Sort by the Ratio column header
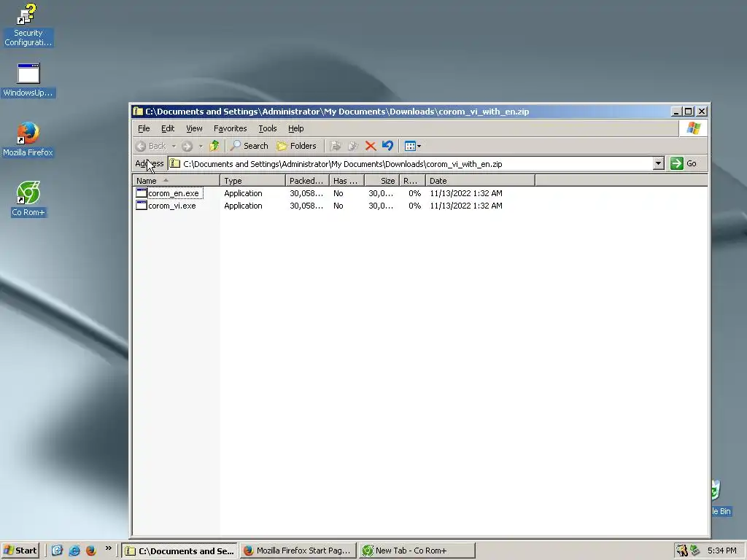747x560 pixels. pos(412,181)
